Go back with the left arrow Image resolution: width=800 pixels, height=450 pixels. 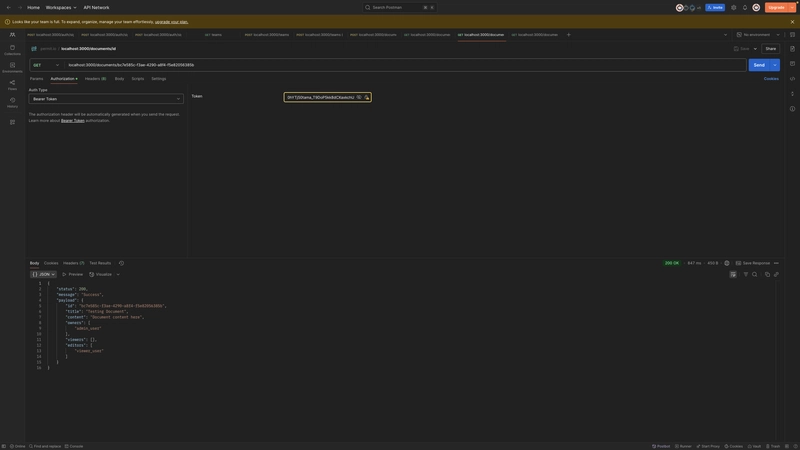pyautogui.click(x=9, y=8)
